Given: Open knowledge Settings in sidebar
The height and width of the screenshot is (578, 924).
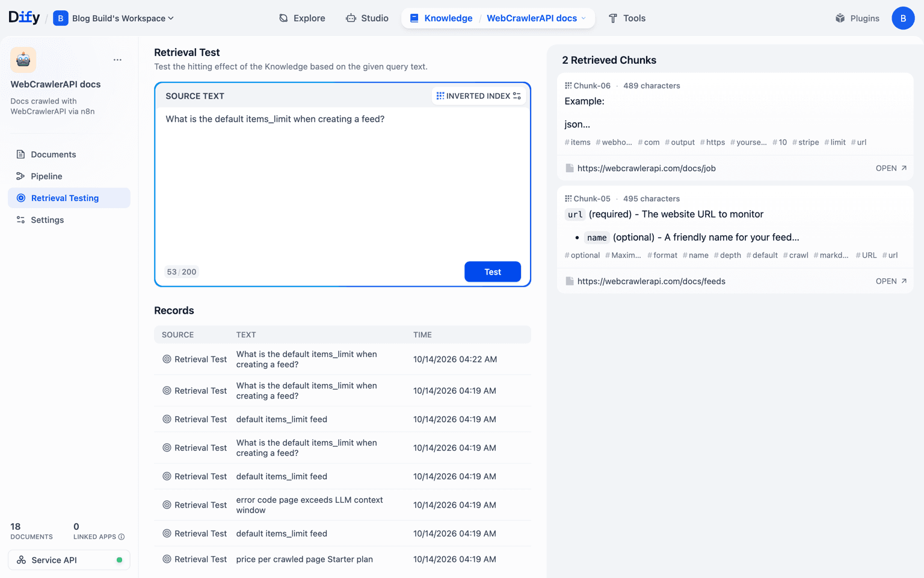Looking at the screenshot, I should tap(69, 220).
